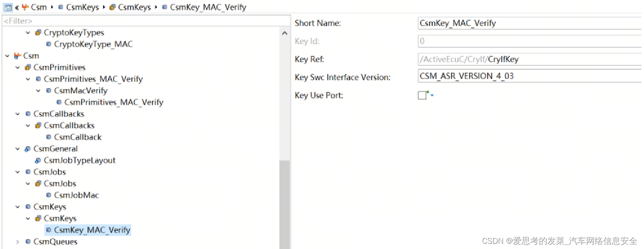This screenshot has height=249, width=644.
Task: Click the CsmCallback element icon
Action: tap(49, 137)
